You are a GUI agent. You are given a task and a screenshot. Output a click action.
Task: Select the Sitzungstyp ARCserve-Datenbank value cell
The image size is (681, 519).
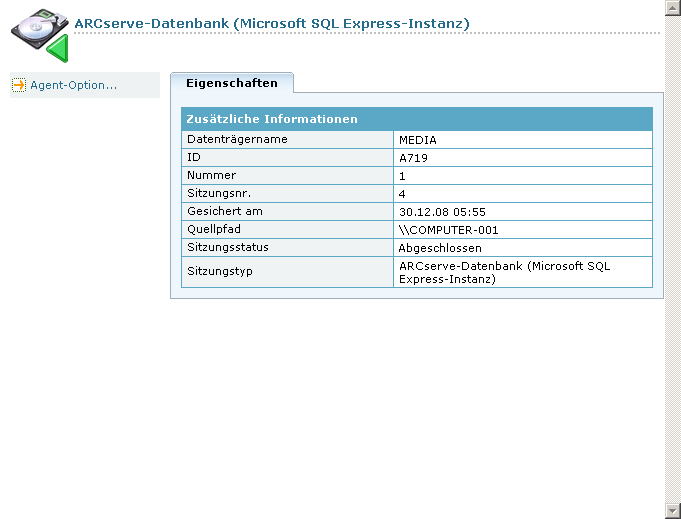click(x=522, y=272)
